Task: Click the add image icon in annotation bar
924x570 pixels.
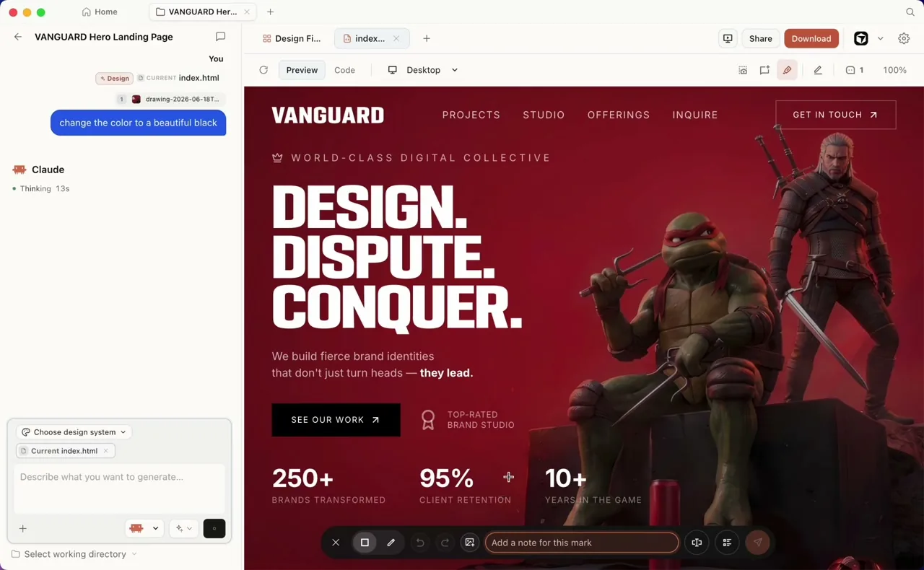Action: click(469, 543)
